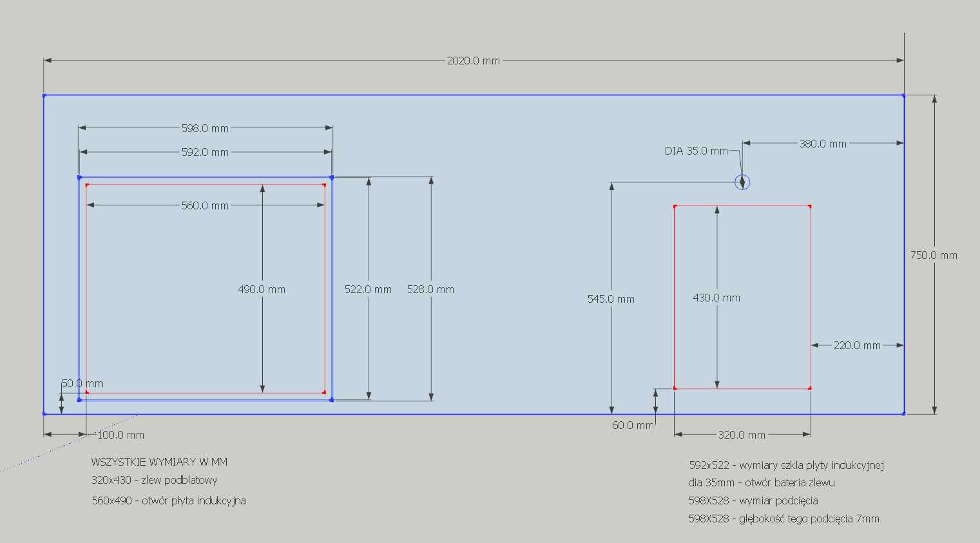Select the 598.0 mm dimension label

tap(205, 128)
